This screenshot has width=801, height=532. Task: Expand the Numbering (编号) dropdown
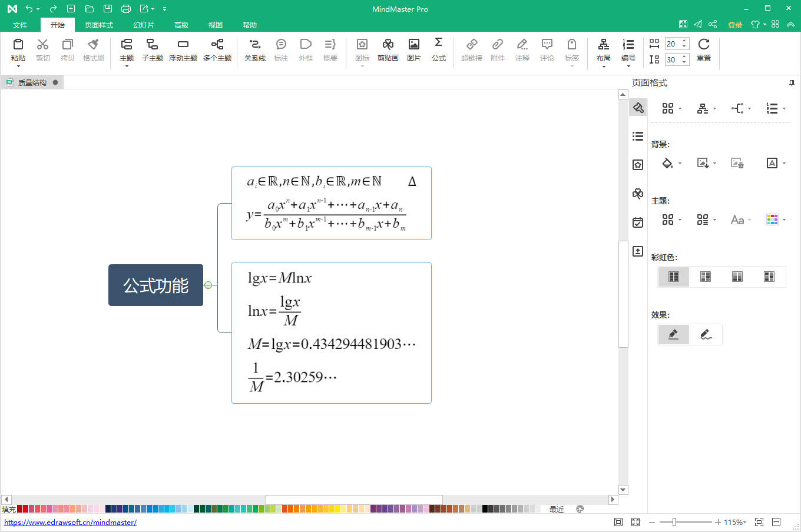tap(628, 66)
